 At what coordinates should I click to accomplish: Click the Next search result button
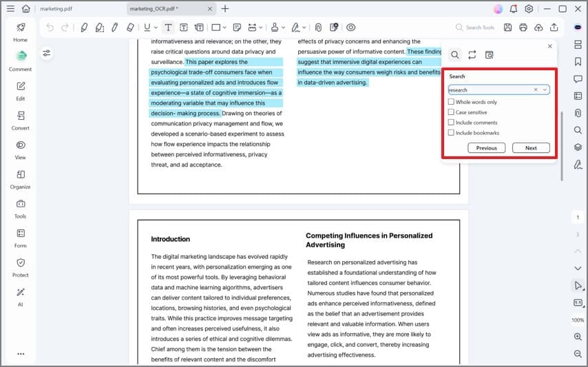coord(531,148)
